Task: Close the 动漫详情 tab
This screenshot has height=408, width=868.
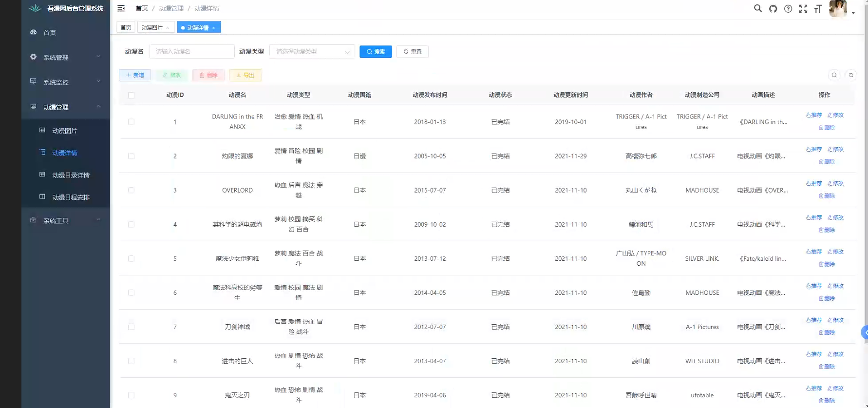Action: (213, 28)
